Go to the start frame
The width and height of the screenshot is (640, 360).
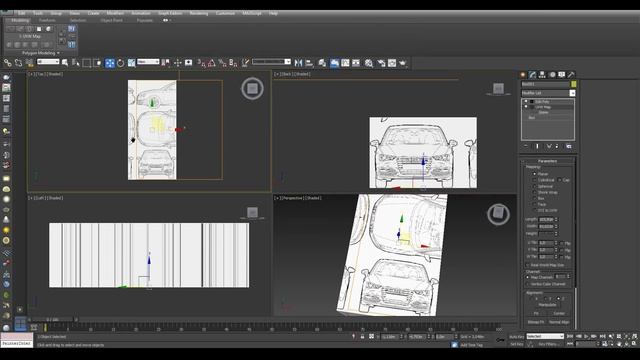pos(570,336)
